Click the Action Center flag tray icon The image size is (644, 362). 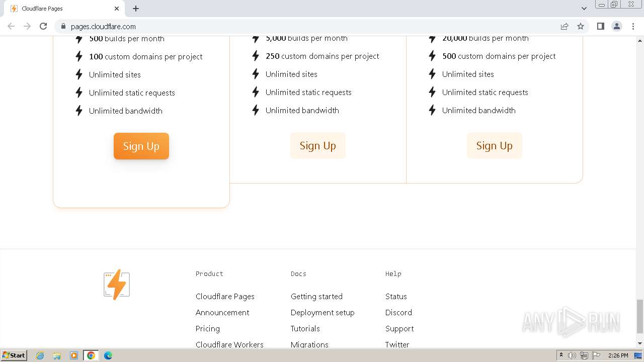pos(596,355)
